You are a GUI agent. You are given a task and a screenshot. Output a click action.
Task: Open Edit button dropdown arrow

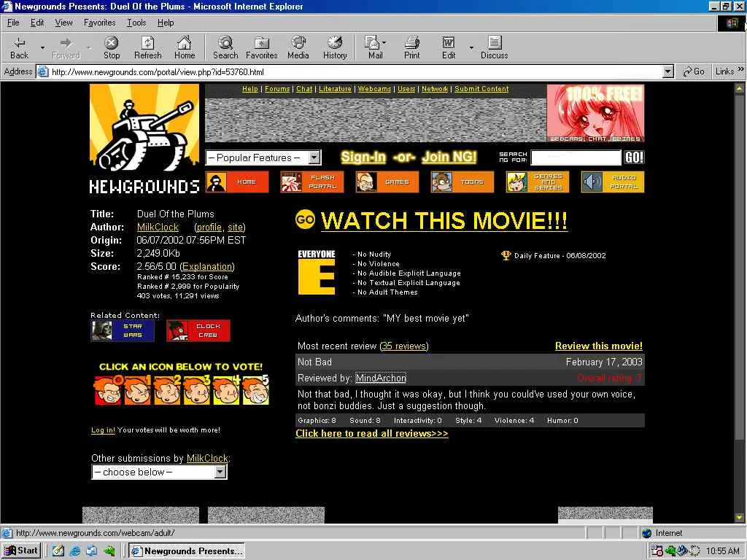pyautogui.click(x=471, y=47)
